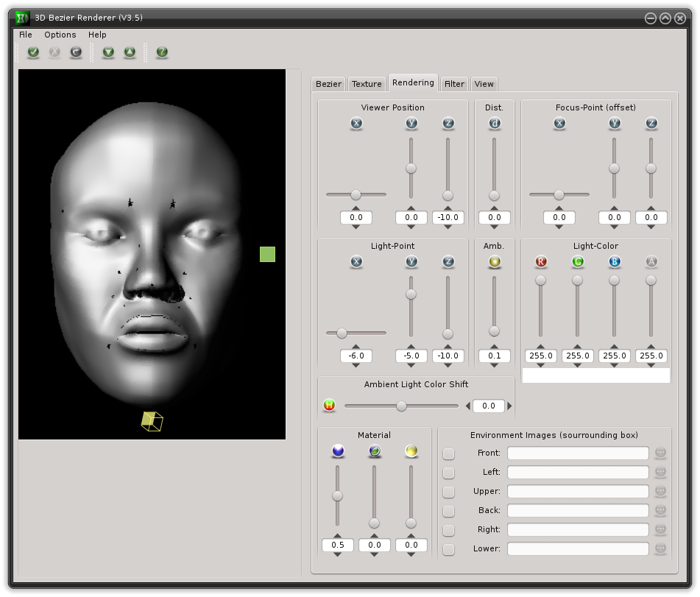Click the blue sphere Material icon
The width and height of the screenshot is (700, 597).
(x=338, y=451)
